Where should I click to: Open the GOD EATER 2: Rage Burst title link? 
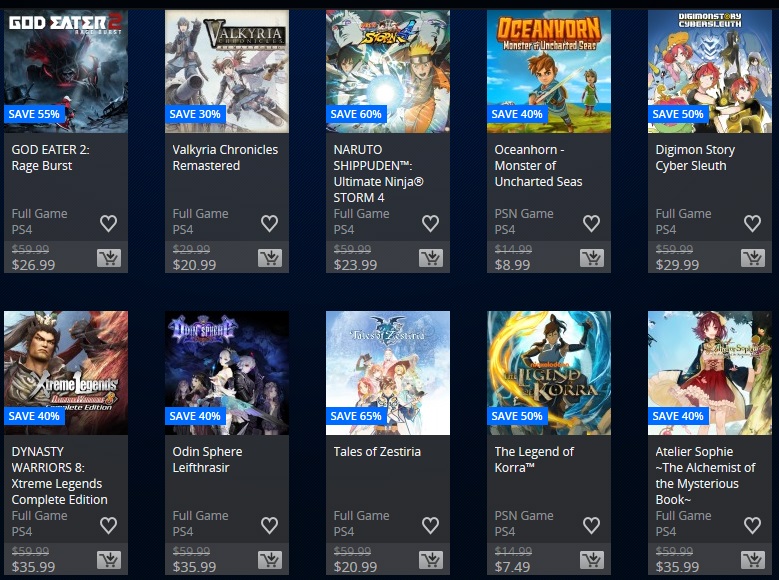[50, 158]
